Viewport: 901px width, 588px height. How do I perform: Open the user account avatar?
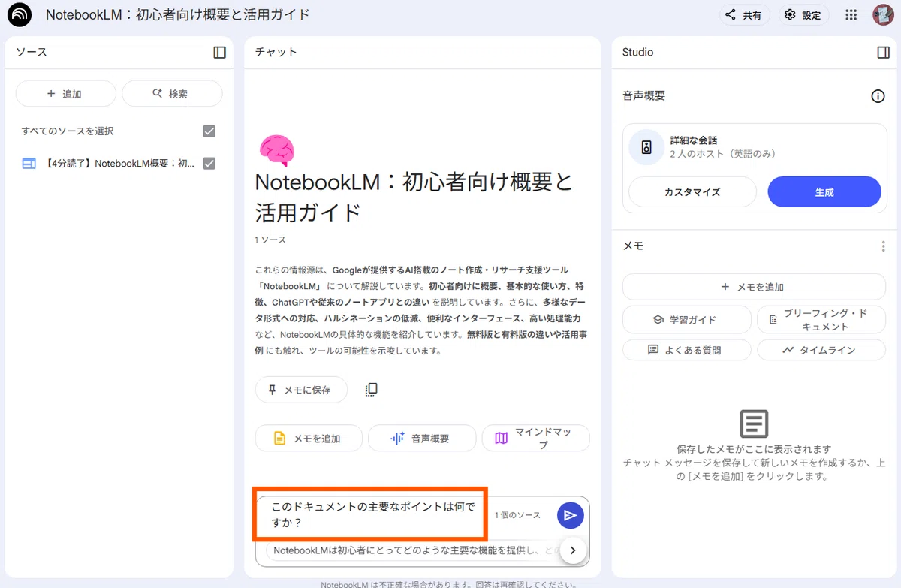point(883,15)
